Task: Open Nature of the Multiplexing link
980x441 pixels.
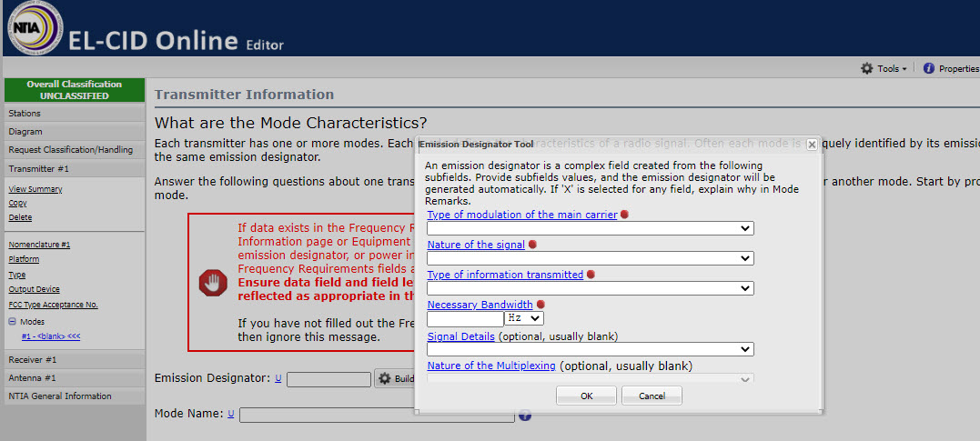Action: tap(491, 366)
